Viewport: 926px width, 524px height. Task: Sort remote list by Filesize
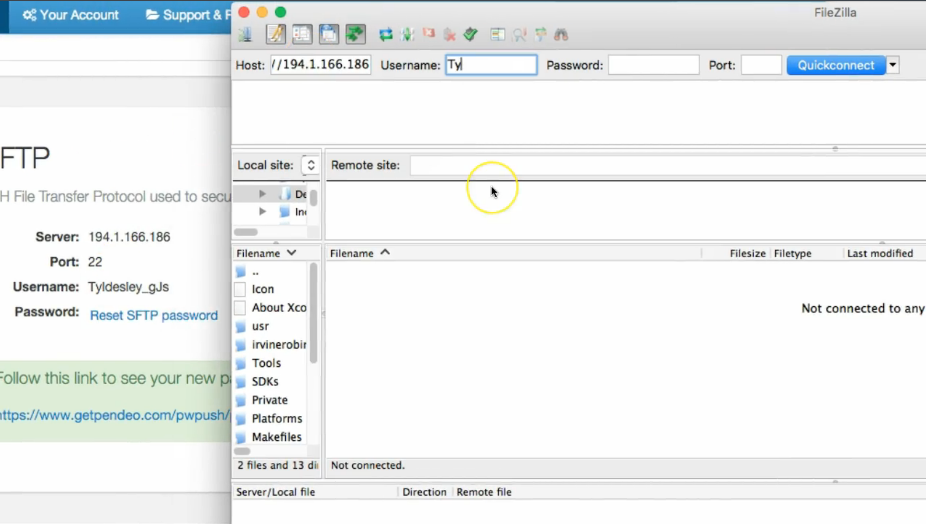pos(747,253)
